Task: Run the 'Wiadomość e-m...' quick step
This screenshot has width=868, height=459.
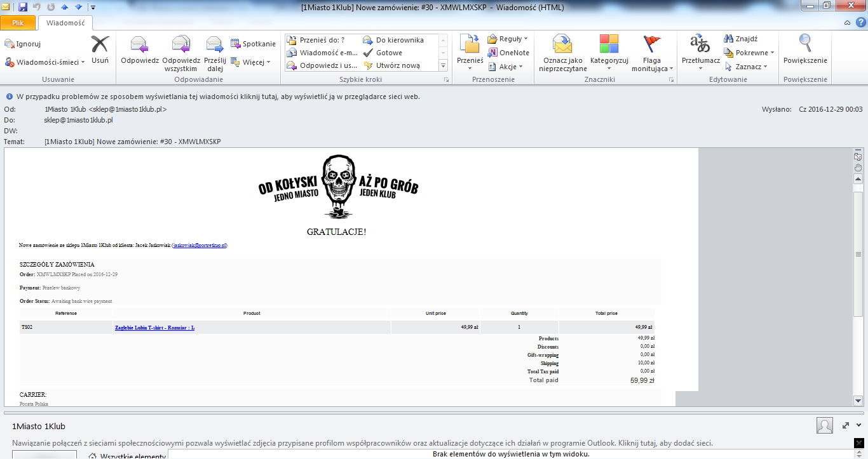Action: tap(323, 53)
